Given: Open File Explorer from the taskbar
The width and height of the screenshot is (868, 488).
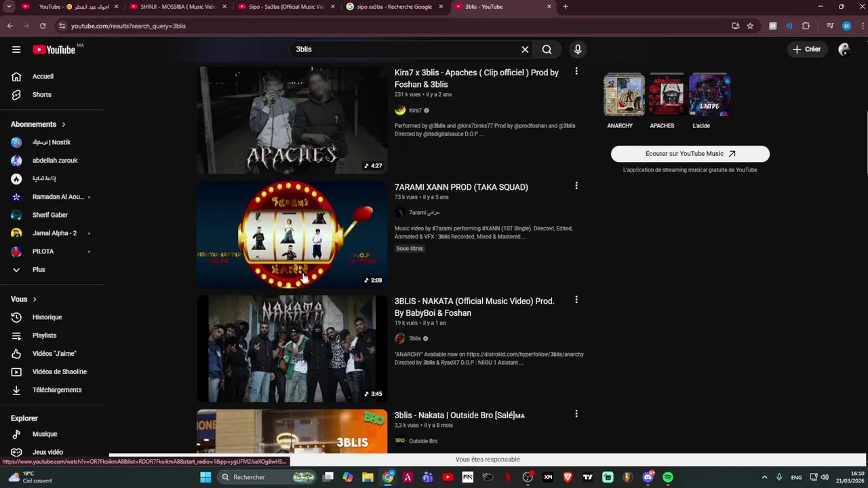Looking at the screenshot, I should 368,477.
